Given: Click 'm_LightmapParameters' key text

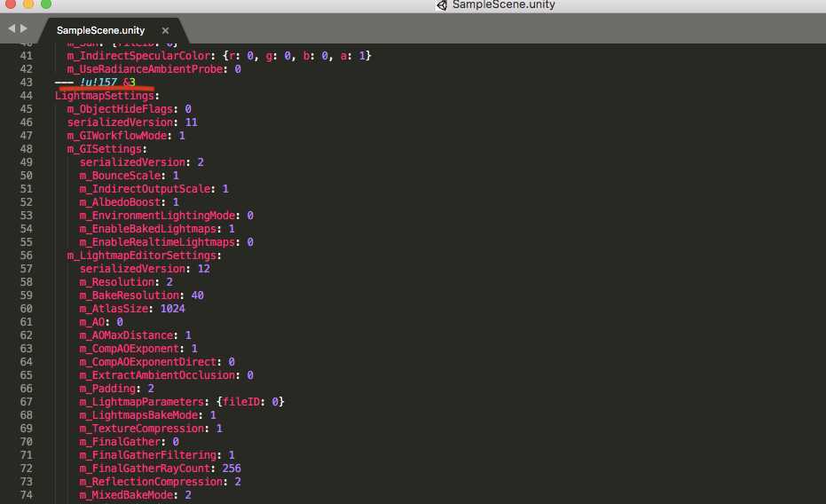Looking at the screenshot, I should (x=142, y=402).
